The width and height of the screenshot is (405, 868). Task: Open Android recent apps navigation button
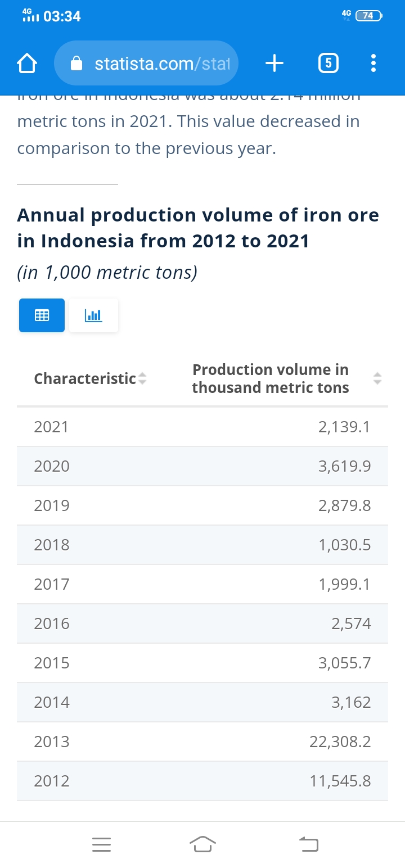[x=101, y=843]
